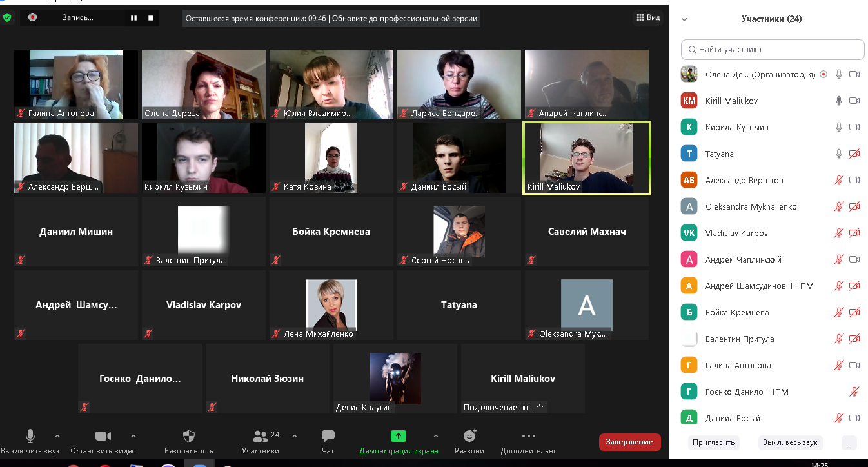
Task: Click the red recording indicator in Олена's row
Action: tap(824, 75)
